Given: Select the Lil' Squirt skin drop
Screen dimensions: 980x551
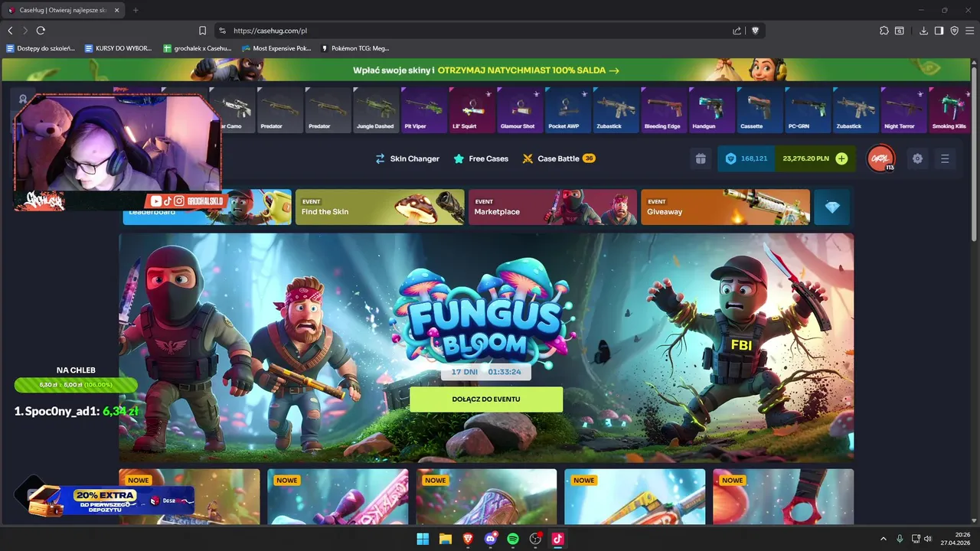Looking at the screenshot, I should coord(472,109).
